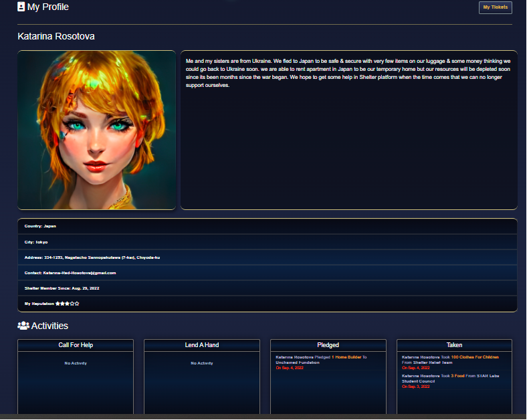Click No Activity under Call For Help
The width and height of the screenshot is (527, 420).
[x=76, y=363]
